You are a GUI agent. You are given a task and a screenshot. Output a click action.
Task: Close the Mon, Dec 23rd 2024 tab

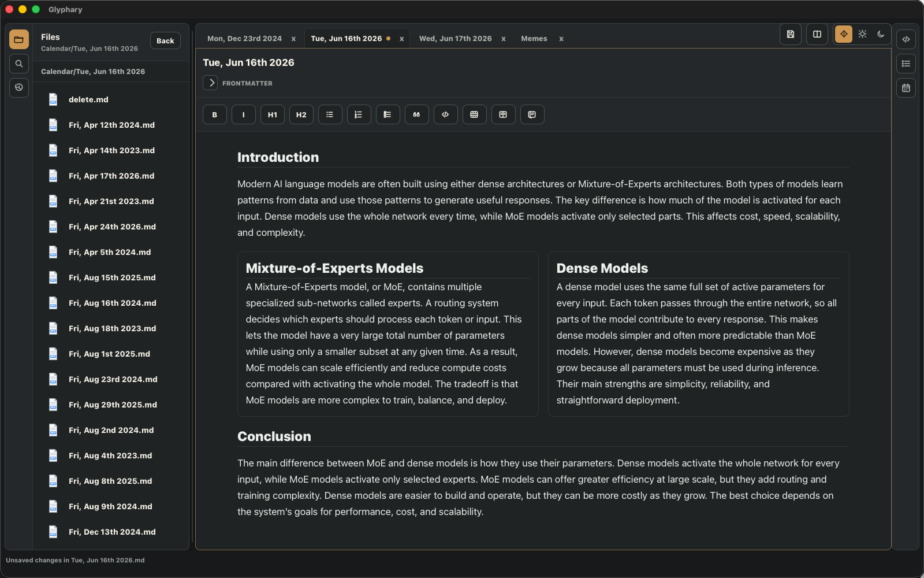tap(293, 39)
